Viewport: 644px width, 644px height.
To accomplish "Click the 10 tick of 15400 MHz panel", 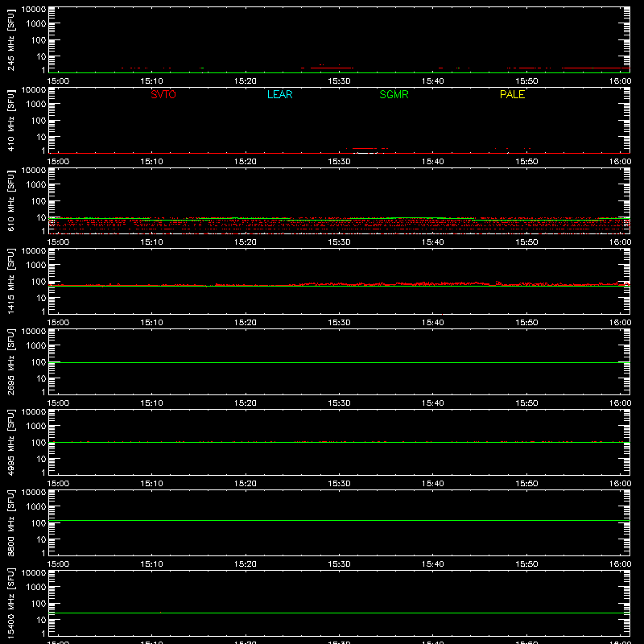I will click(41, 620).
